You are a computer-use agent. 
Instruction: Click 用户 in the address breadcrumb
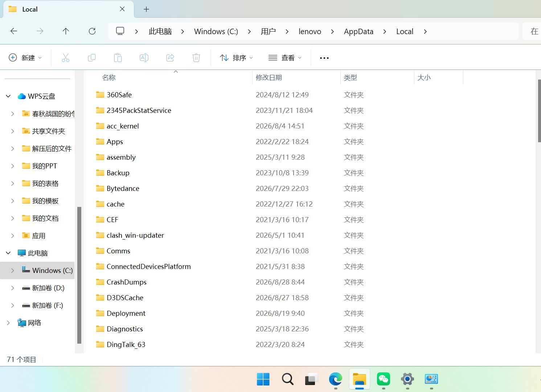tap(268, 32)
